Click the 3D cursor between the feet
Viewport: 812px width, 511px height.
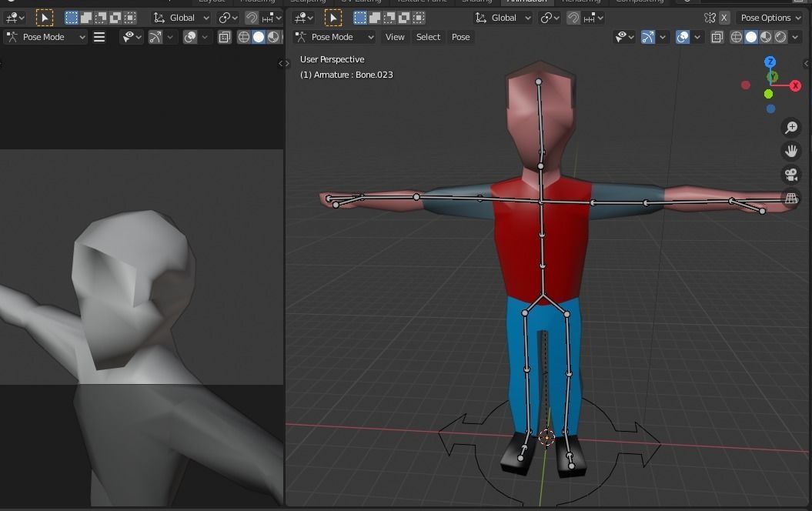pyautogui.click(x=546, y=437)
